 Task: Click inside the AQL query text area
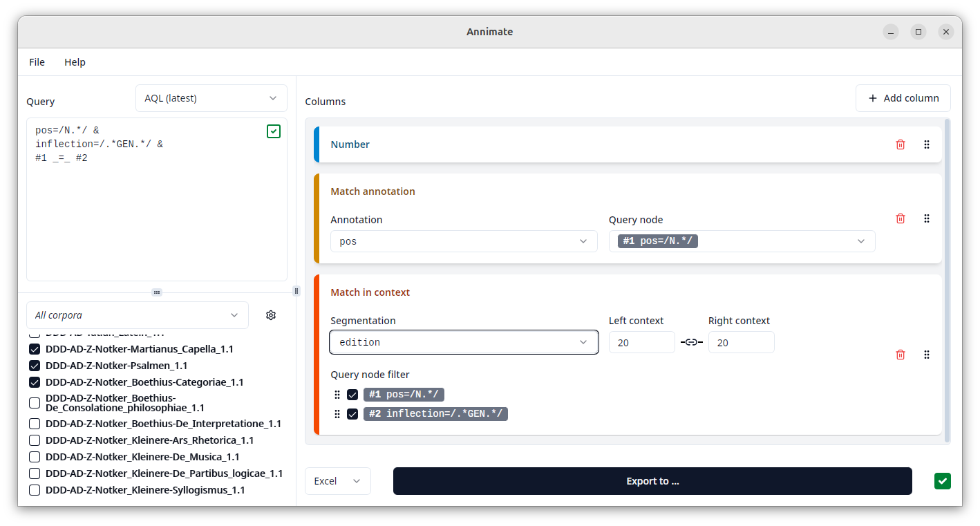[x=157, y=199]
